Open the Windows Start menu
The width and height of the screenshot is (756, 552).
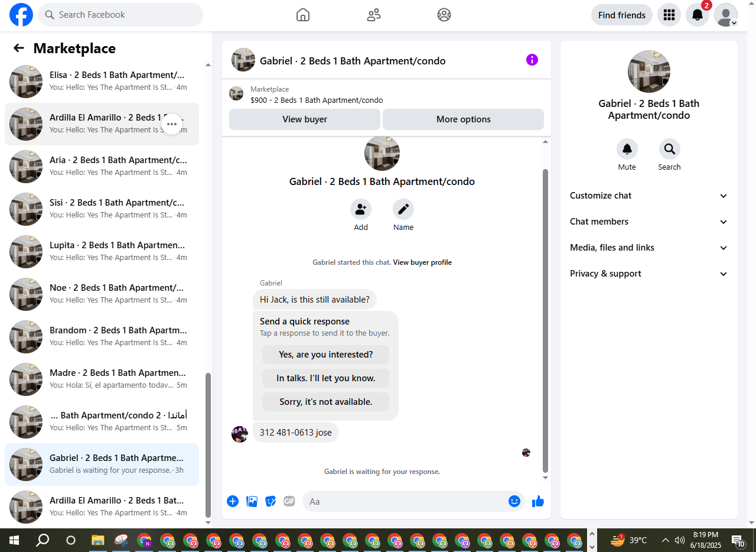[x=14, y=540]
